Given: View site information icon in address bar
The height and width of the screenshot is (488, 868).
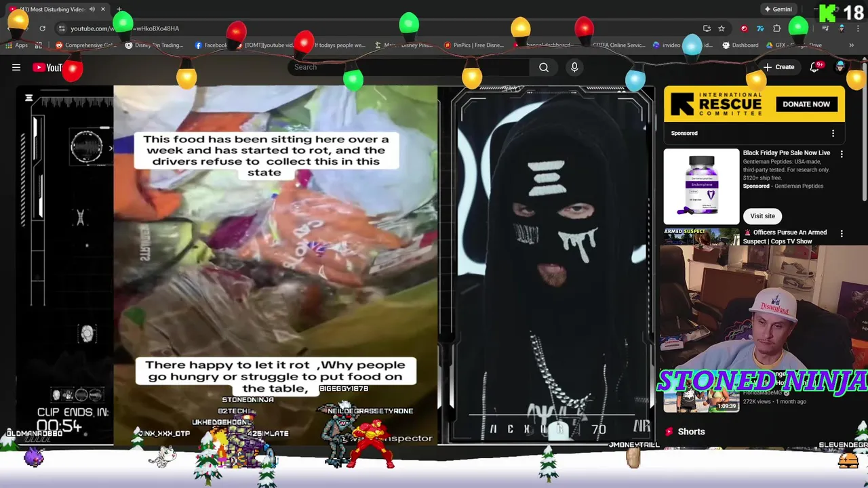Looking at the screenshot, I should click(62, 28).
